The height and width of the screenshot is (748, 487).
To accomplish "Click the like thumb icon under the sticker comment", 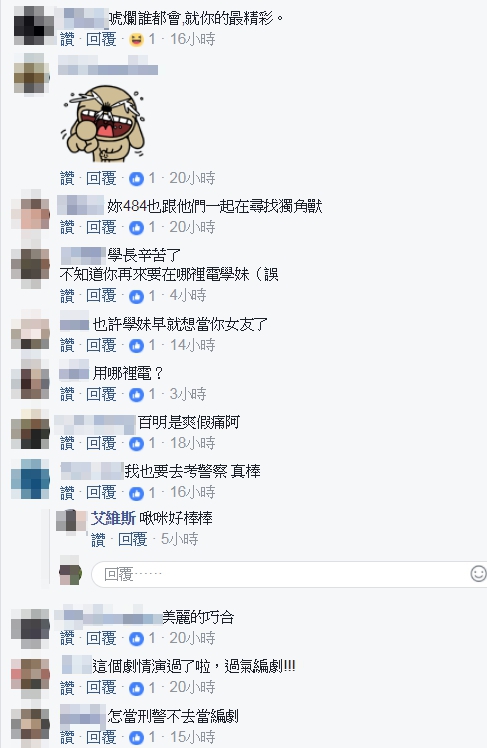I will (x=136, y=179).
